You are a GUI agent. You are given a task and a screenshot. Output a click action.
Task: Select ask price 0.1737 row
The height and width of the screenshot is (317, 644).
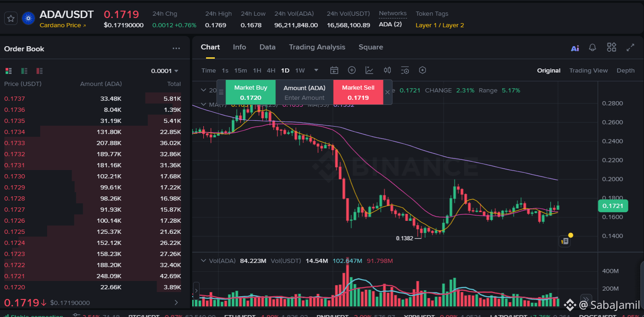[x=92, y=98]
